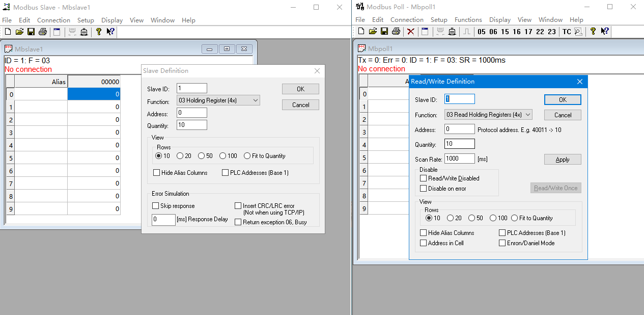Expand the Function dropdown in Slave Definition

(x=218, y=100)
